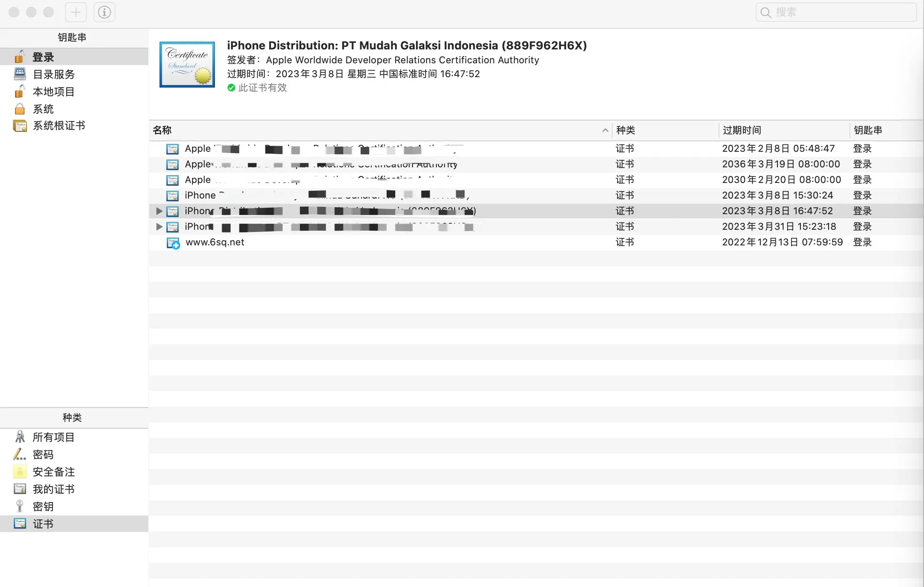
Task: Click the large certificate preview image
Action: click(187, 65)
